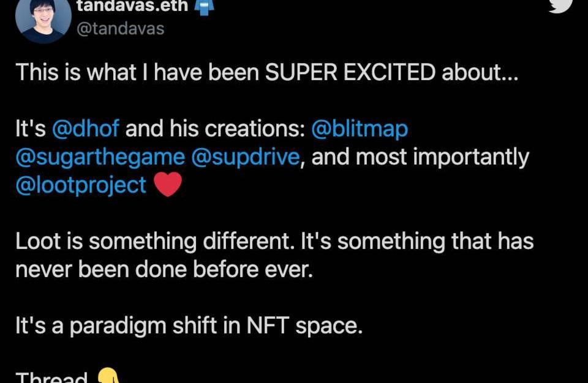Click the pointing-down emoji after Thread

107,376
